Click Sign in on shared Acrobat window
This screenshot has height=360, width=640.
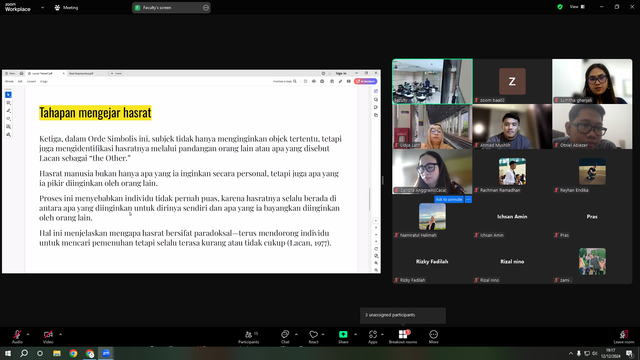341,73
